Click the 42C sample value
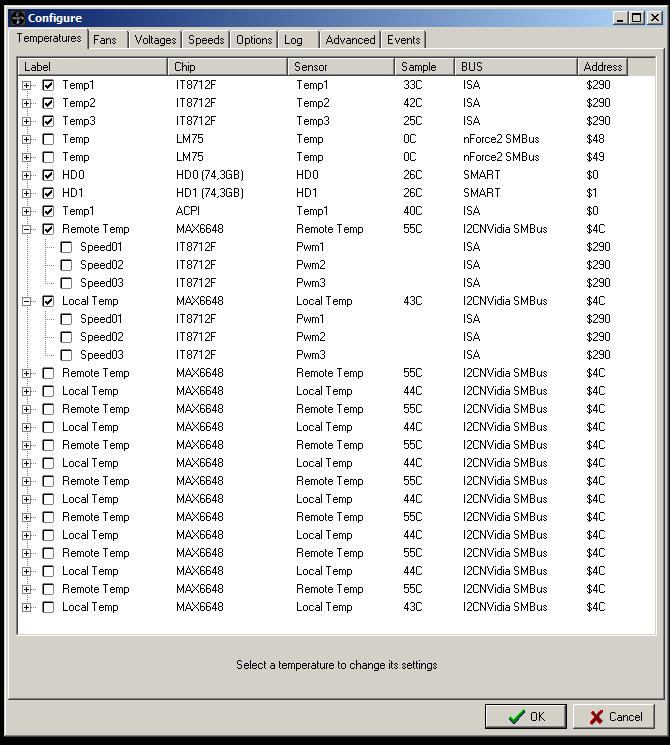Image resolution: width=670 pixels, height=745 pixels. point(412,103)
